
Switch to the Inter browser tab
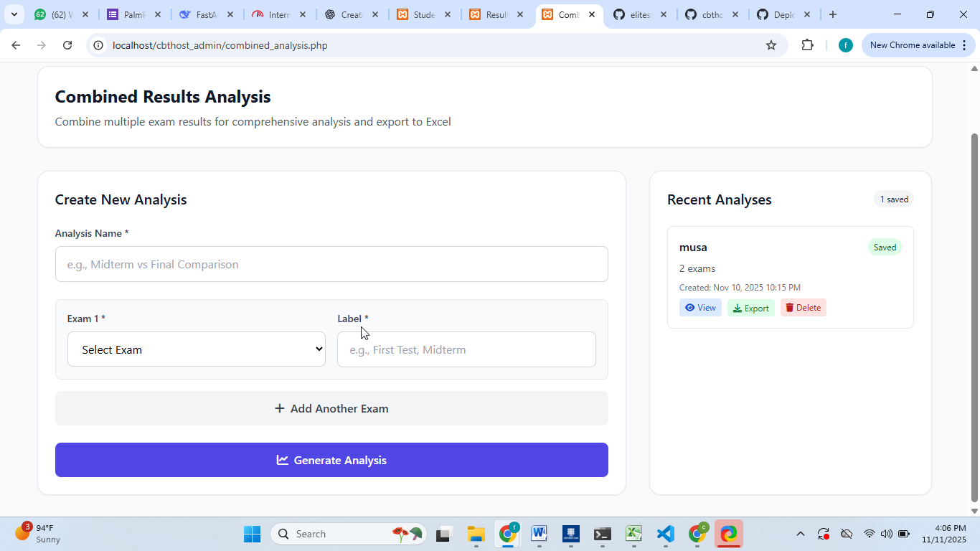[x=280, y=14]
